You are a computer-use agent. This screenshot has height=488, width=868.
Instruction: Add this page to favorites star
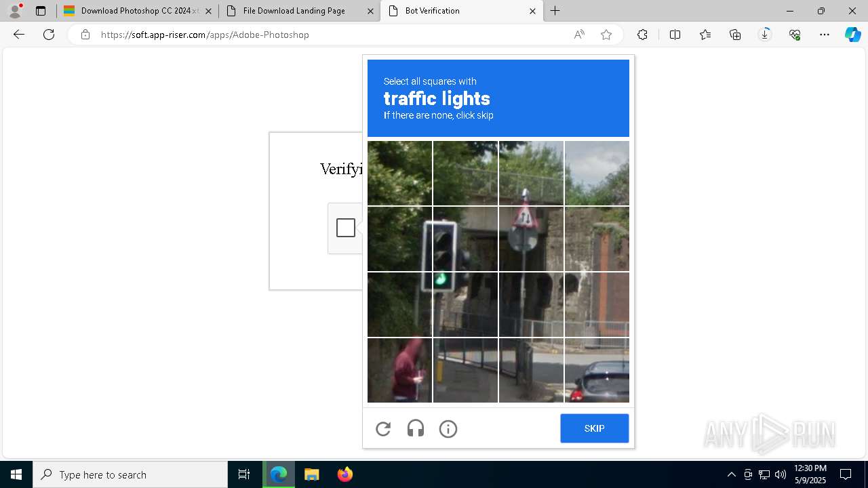(x=606, y=35)
